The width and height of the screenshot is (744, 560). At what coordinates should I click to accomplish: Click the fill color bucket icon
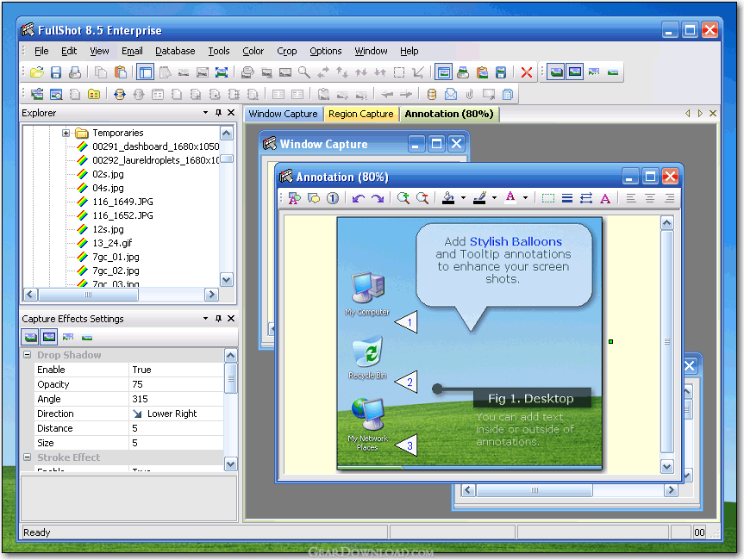pyautogui.click(x=448, y=198)
